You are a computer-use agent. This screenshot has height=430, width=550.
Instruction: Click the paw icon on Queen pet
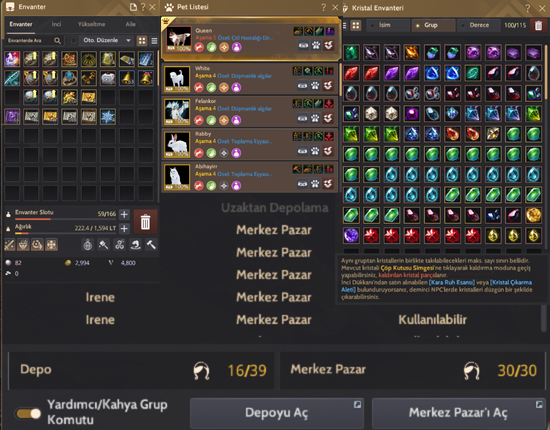tap(316, 45)
